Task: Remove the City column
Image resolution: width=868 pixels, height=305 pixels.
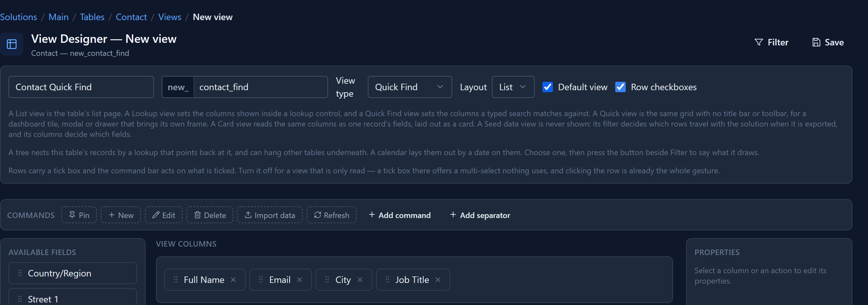Action: point(360,280)
